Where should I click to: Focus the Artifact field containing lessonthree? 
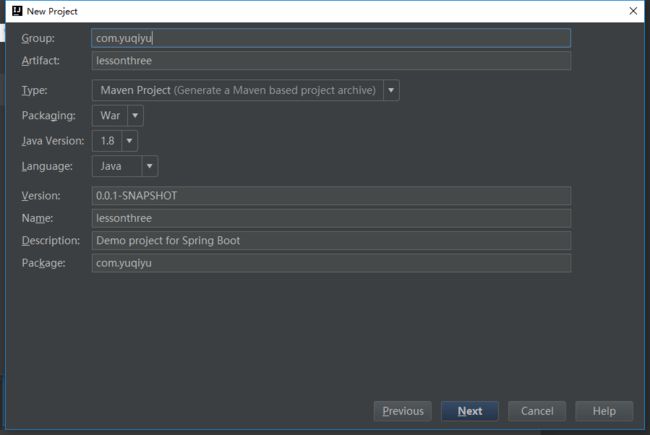point(331,61)
